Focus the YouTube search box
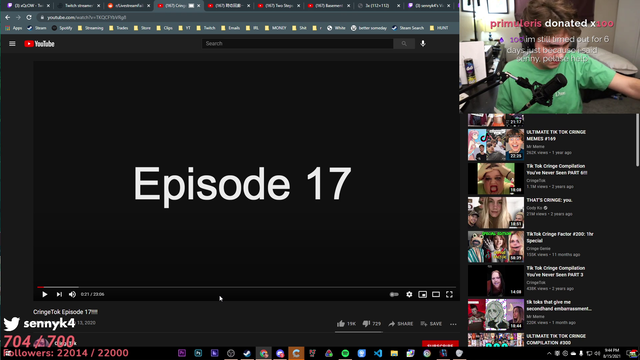Image resolution: width=640 pixels, height=360 pixels. point(298,44)
